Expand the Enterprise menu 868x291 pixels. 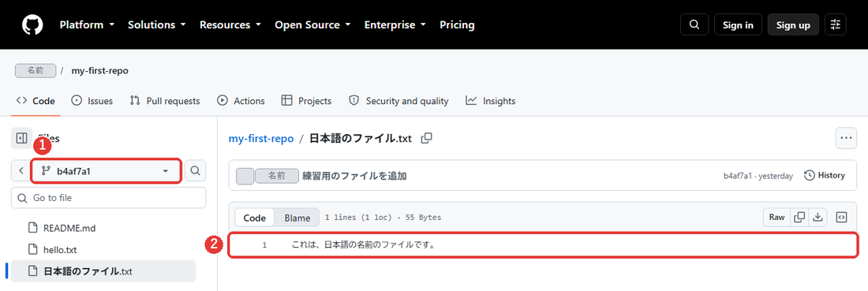[395, 25]
